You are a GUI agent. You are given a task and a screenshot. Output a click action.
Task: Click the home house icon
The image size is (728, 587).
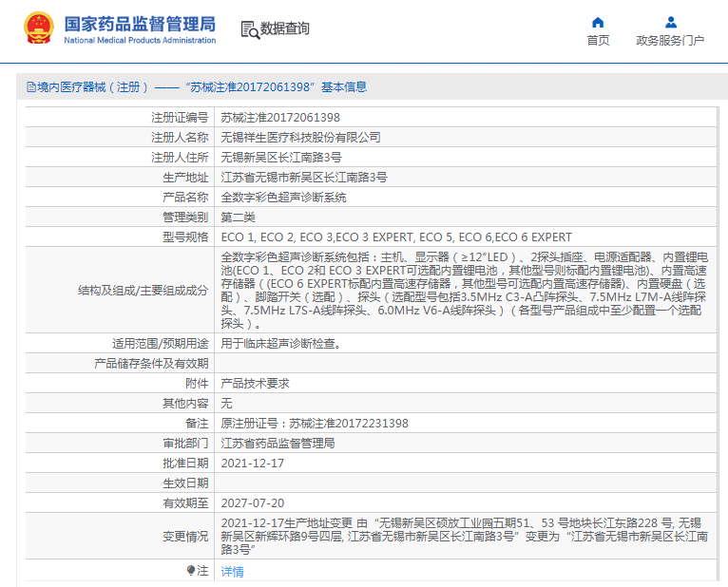[x=598, y=22]
